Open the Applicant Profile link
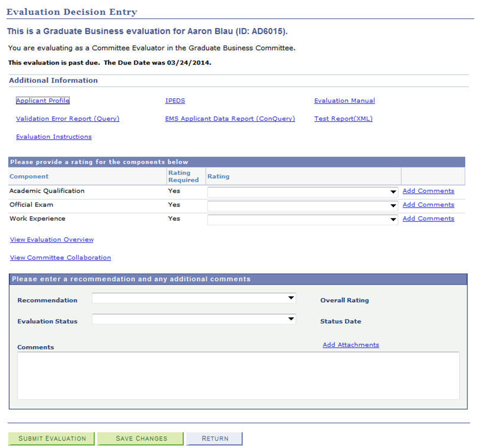This screenshot has height=448, width=480. pos(43,100)
